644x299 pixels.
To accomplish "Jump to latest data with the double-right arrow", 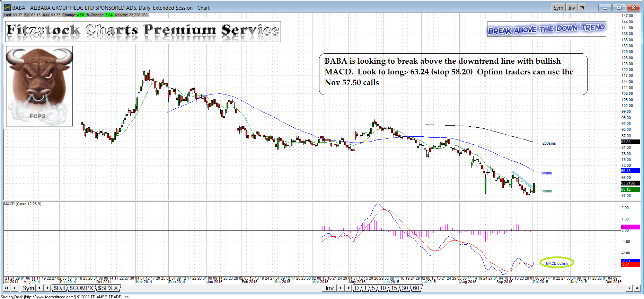I will point(637,288).
